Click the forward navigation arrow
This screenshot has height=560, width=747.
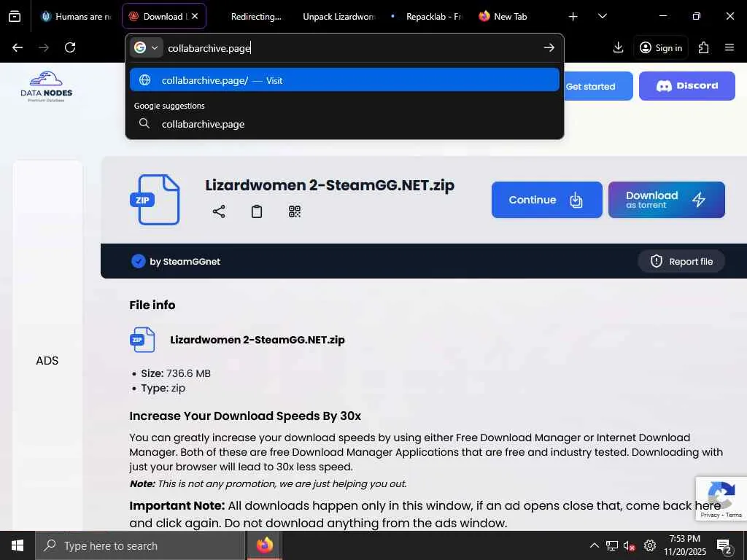click(44, 47)
